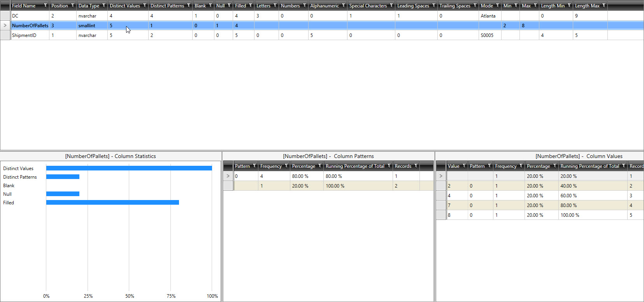Screen dimensions: 644x302
Task: Click the Filled chart bar
Action: click(112, 202)
